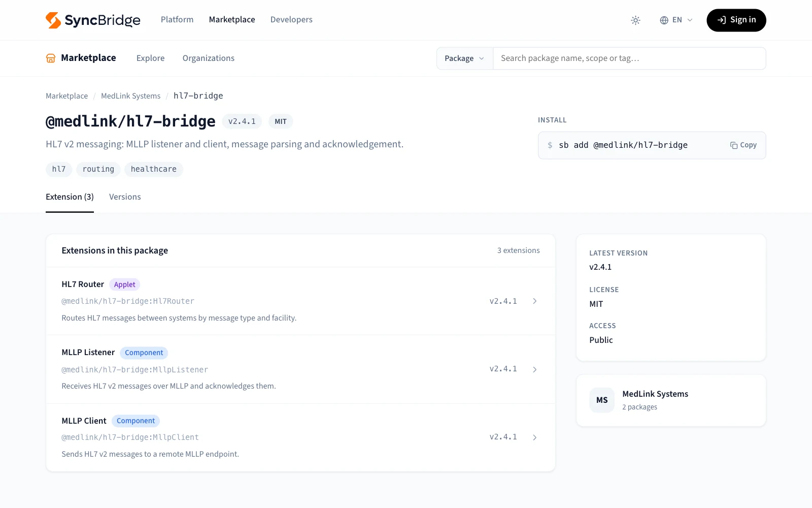Expand MLLP Listener row chevron
This screenshot has width=812, height=508.
534,369
